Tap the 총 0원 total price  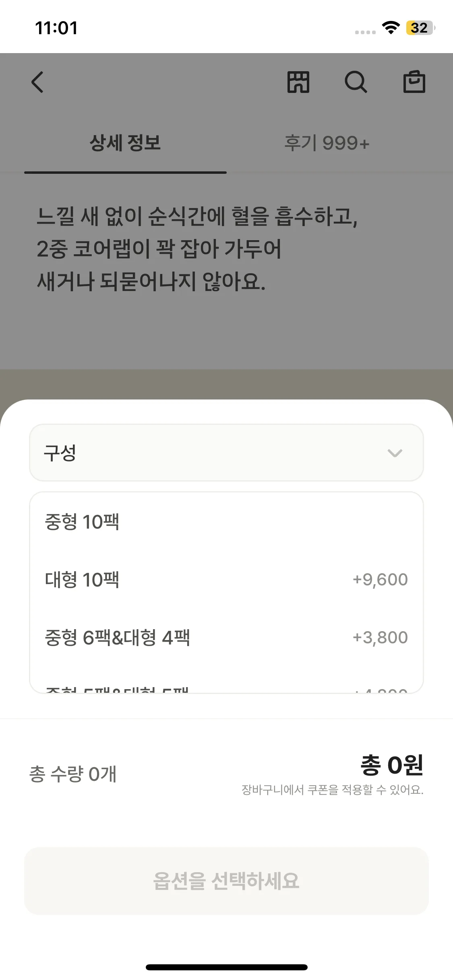(x=391, y=765)
